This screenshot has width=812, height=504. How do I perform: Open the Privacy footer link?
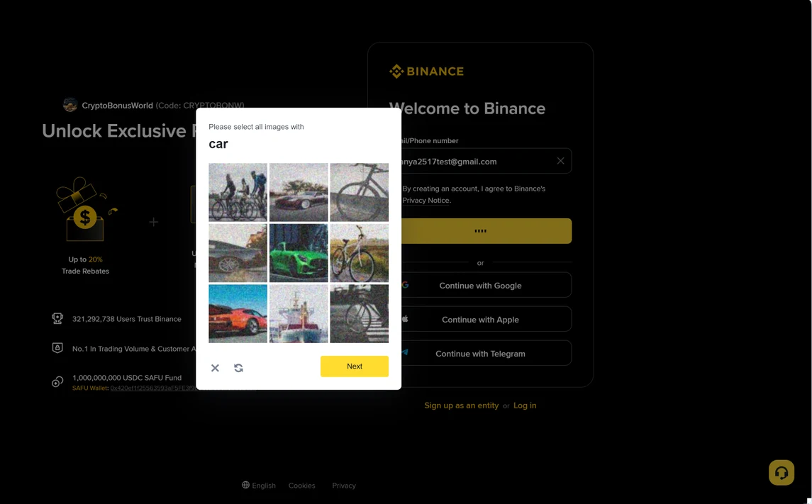pos(344,486)
